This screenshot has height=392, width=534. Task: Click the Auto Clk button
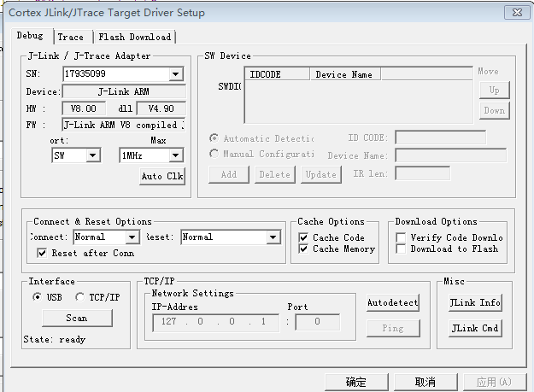tap(162, 176)
